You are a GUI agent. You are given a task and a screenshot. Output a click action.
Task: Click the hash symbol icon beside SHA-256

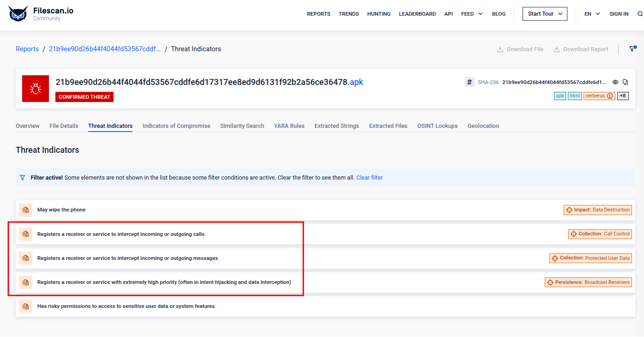tap(469, 82)
